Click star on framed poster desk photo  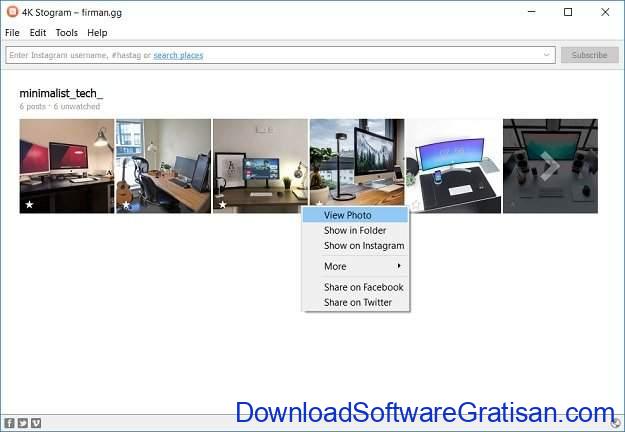pyautogui.click(x=222, y=204)
